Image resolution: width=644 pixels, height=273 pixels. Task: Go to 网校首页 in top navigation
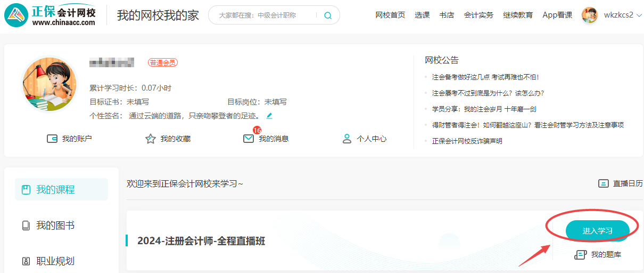coord(390,15)
